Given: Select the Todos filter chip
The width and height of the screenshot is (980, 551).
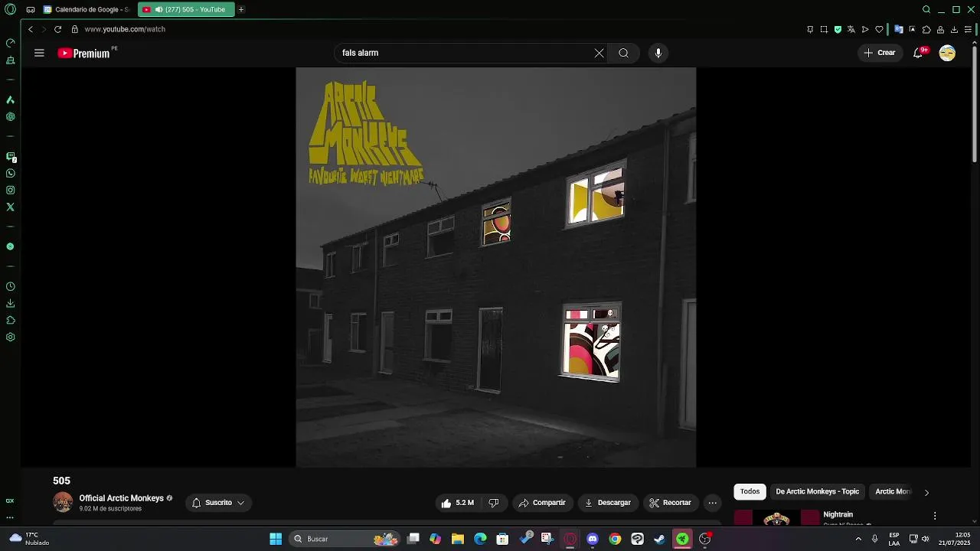Looking at the screenshot, I should coord(750,491).
